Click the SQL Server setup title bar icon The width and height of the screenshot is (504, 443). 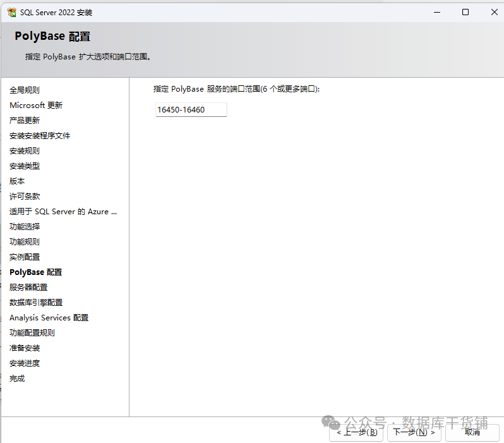12,12
